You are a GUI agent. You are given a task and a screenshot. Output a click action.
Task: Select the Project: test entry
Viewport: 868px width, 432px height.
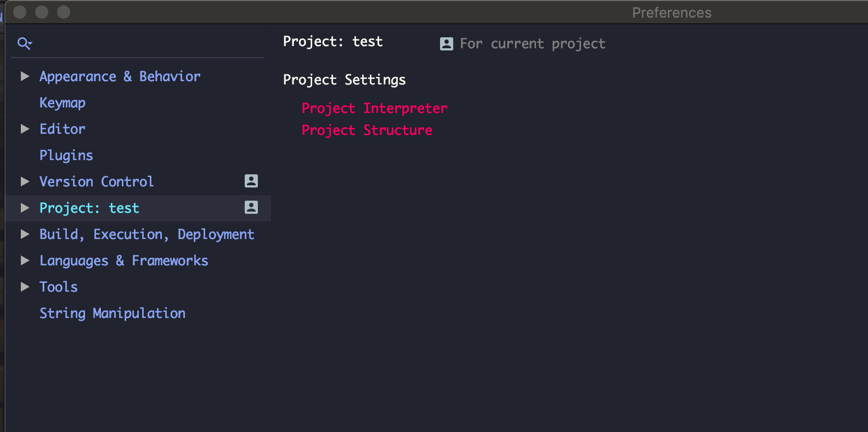click(89, 208)
